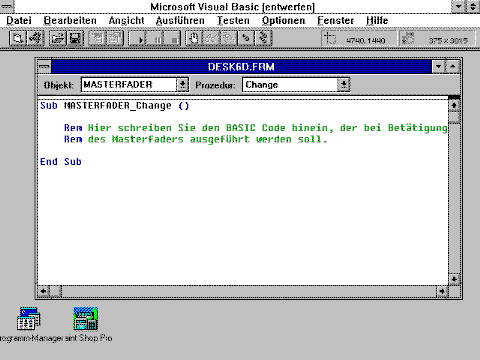Open the Menu Design window icon
The width and height of the screenshot is (480, 360).
pos(97,38)
